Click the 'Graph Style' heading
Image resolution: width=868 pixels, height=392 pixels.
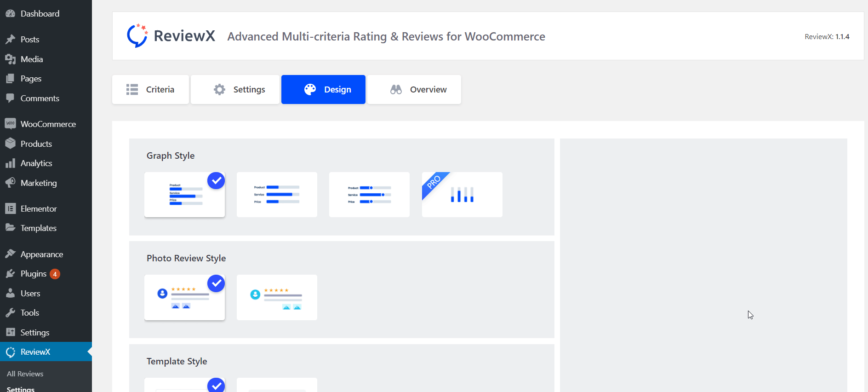click(x=171, y=156)
